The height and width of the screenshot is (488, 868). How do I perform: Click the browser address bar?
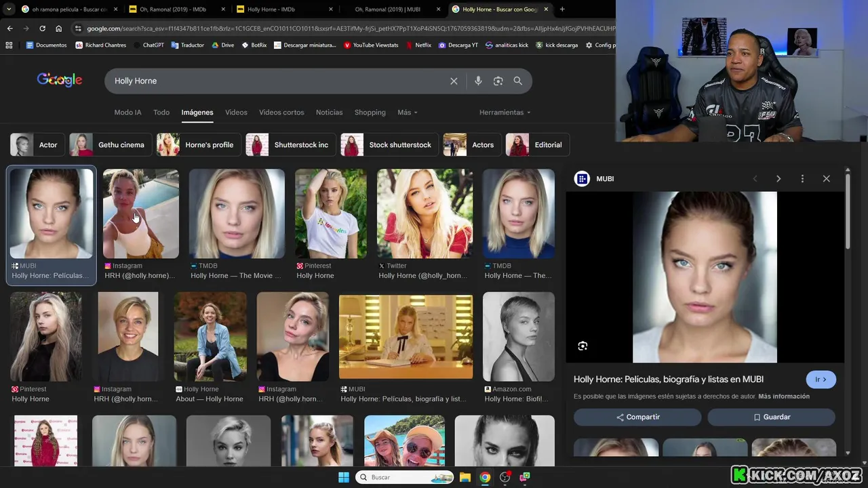point(349,28)
